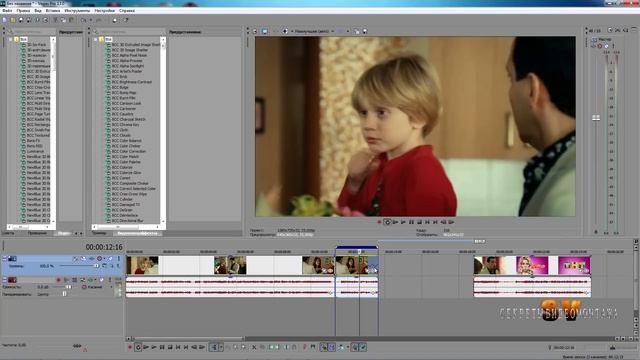Go to start in the timeline transport
Screen dimensions: 640x360
(178, 347)
